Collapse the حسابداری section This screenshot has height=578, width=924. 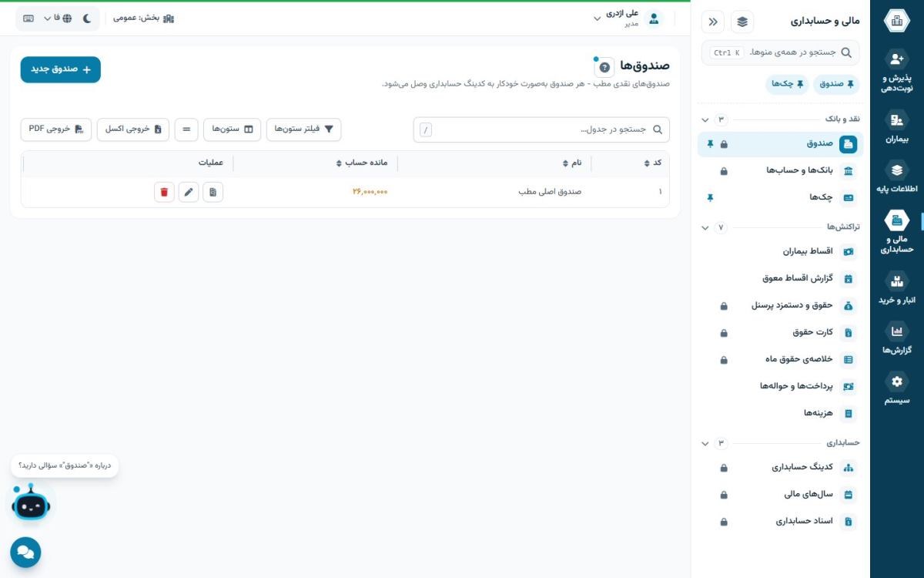705,443
